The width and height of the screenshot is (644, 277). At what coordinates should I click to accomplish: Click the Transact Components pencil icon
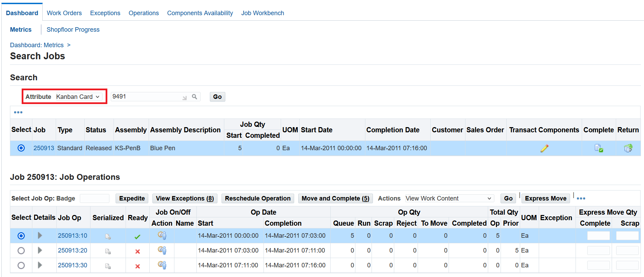point(544,148)
